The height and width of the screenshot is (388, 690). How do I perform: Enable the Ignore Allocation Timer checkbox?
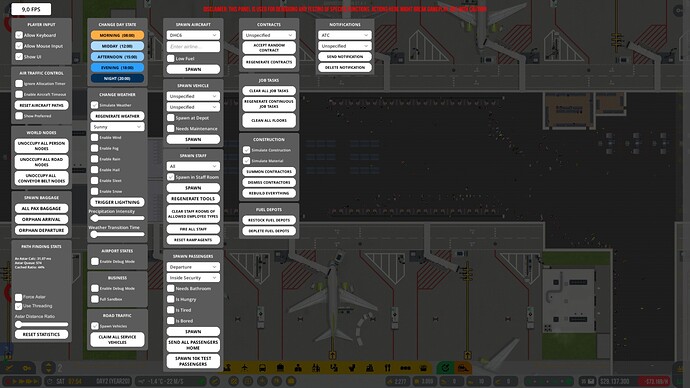[19, 84]
